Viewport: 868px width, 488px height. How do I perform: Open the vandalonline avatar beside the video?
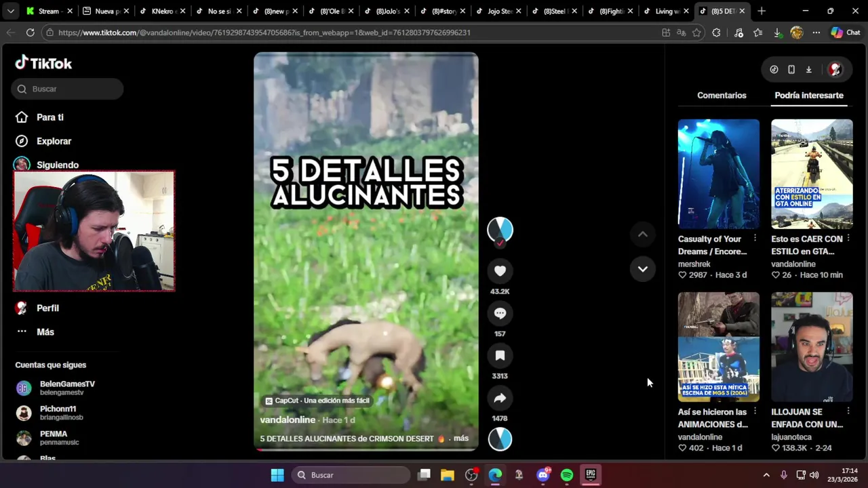point(500,230)
